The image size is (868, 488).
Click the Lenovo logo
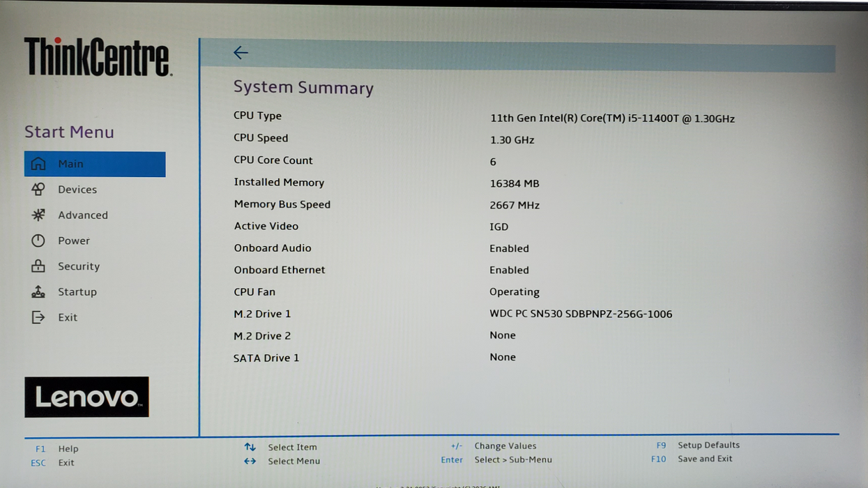pyautogui.click(x=86, y=397)
